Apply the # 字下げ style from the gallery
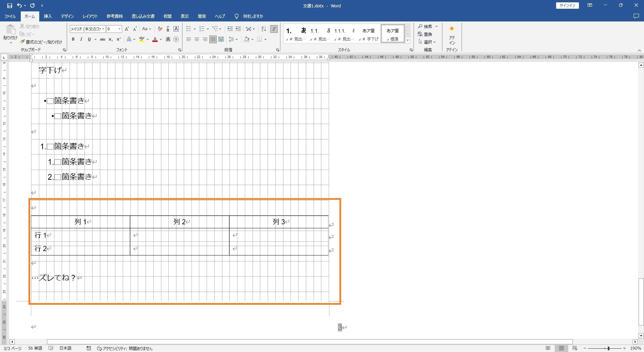 point(368,34)
